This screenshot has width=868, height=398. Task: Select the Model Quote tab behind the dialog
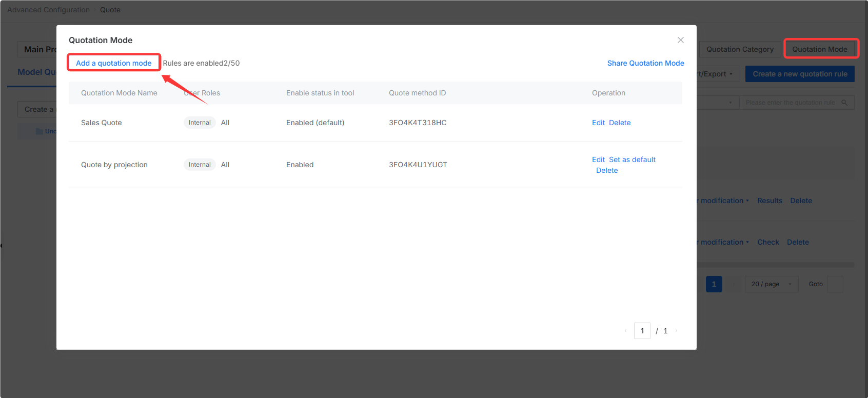click(x=37, y=72)
